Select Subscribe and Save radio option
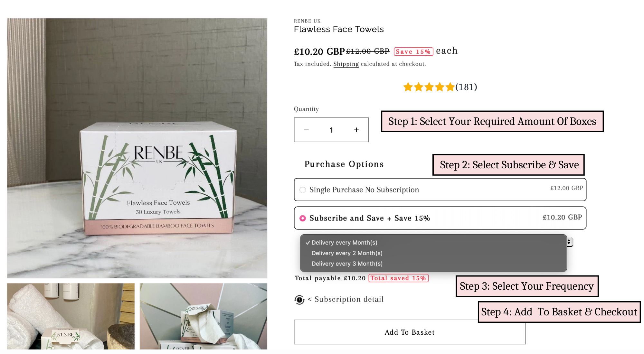Screen dimensions: 644x354 click(x=303, y=218)
